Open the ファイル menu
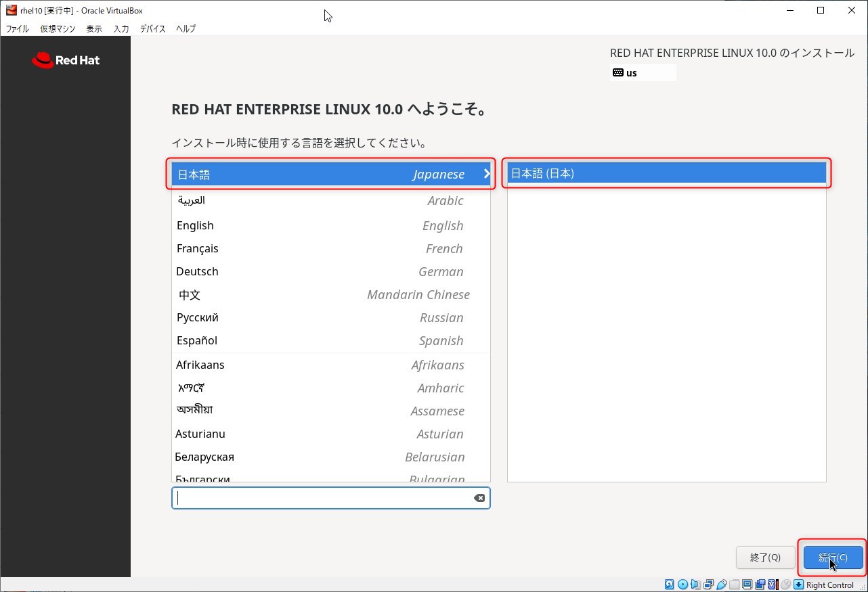The image size is (868, 592). [17, 29]
